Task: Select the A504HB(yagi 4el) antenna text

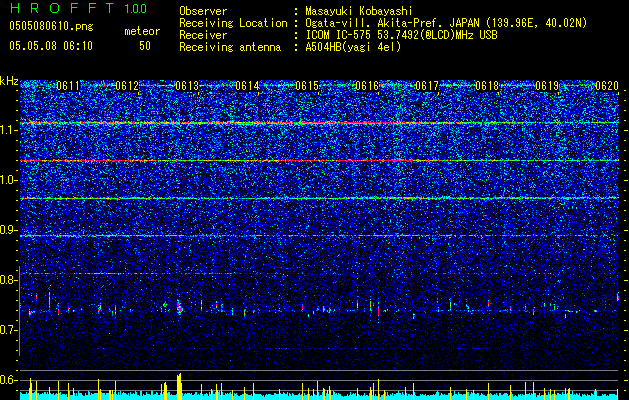Action: [353, 47]
